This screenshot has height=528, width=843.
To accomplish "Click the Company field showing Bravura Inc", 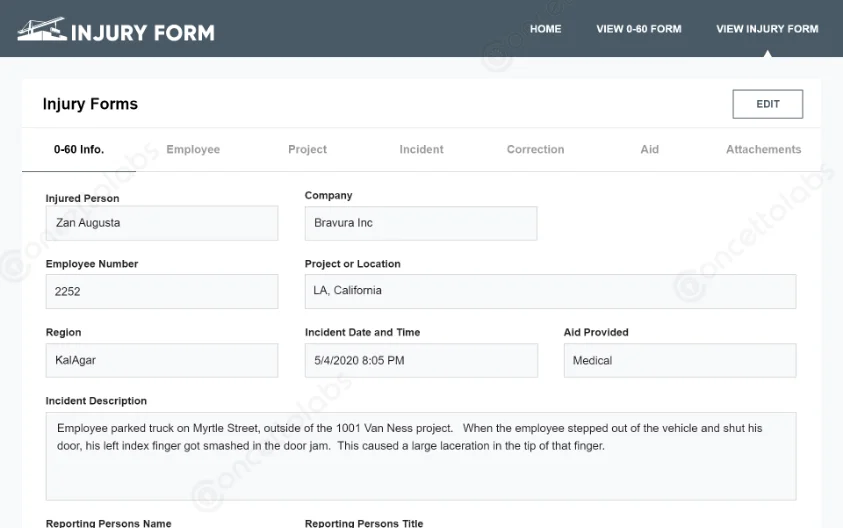I will (x=420, y=223).
